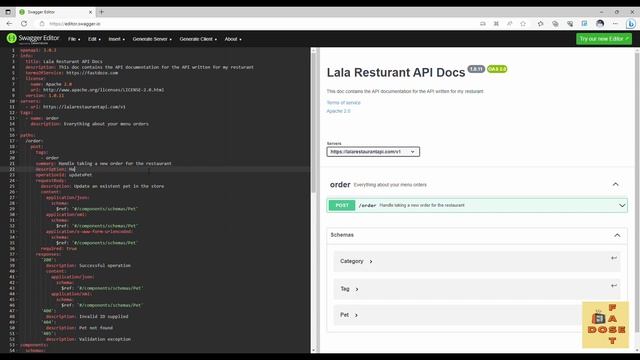Collapse the Schemas section
The width and height of the screenshot is (640, 360).
[617, 235]
